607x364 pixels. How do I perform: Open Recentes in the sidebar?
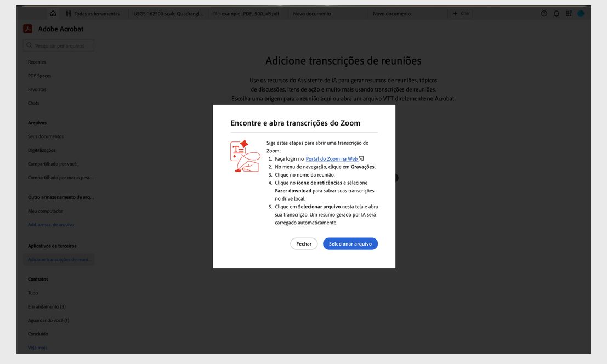tap(37, 62)
